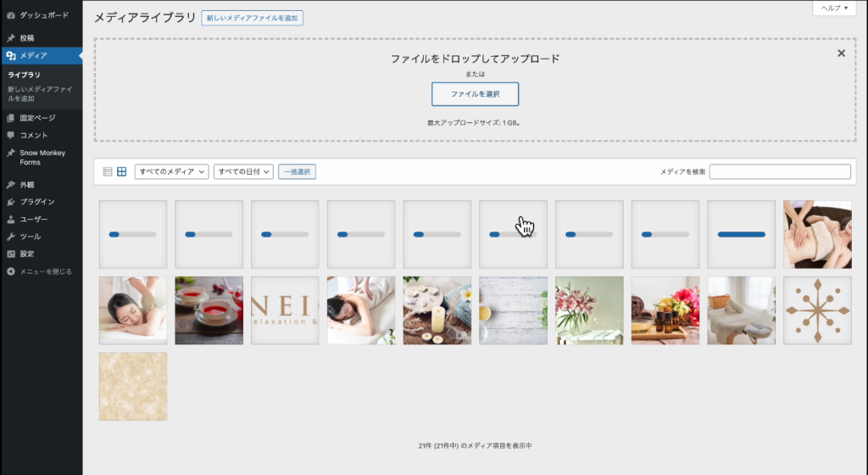868x475 pixels.
Task: Click the メニューを閉じる collapse arrow icon
Action: [x=10, y=271]
